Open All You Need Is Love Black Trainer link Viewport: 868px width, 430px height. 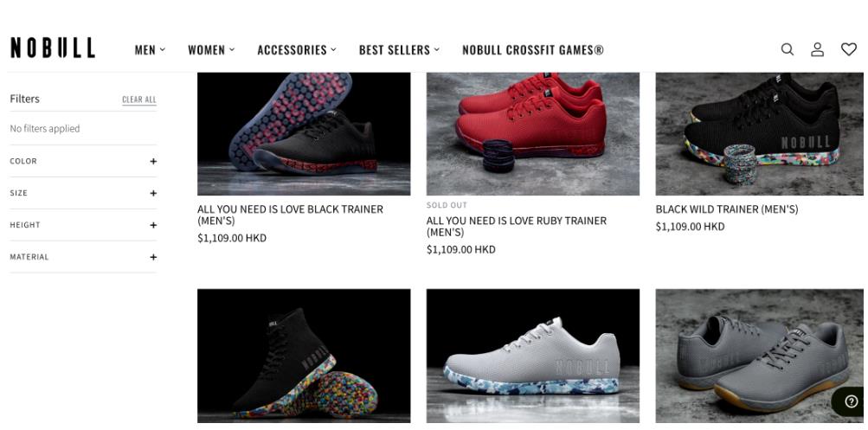[290, 215]
